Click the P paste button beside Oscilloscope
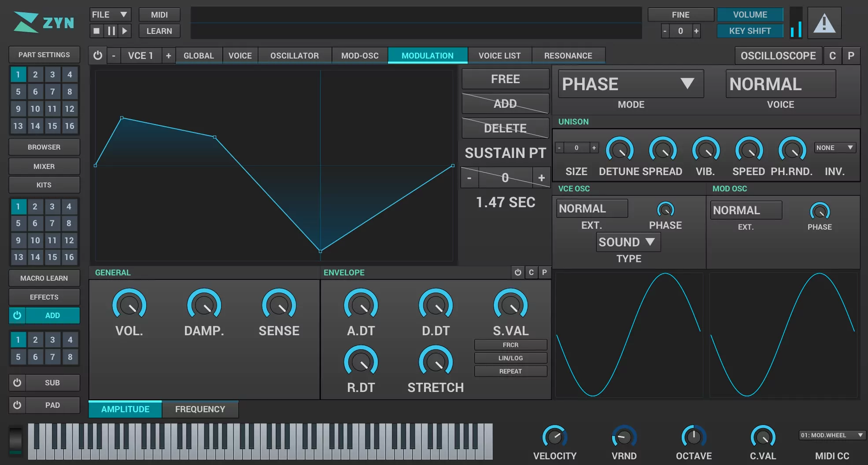The height and width of the screenshot is (465, 868). [x=851, y=56]
